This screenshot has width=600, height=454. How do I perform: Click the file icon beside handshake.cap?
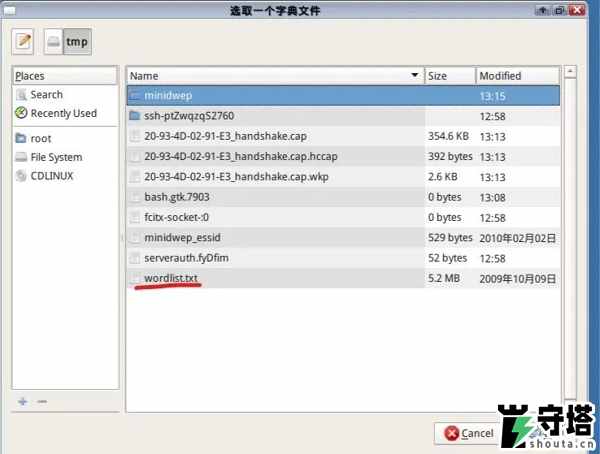[x=135, y=136]
